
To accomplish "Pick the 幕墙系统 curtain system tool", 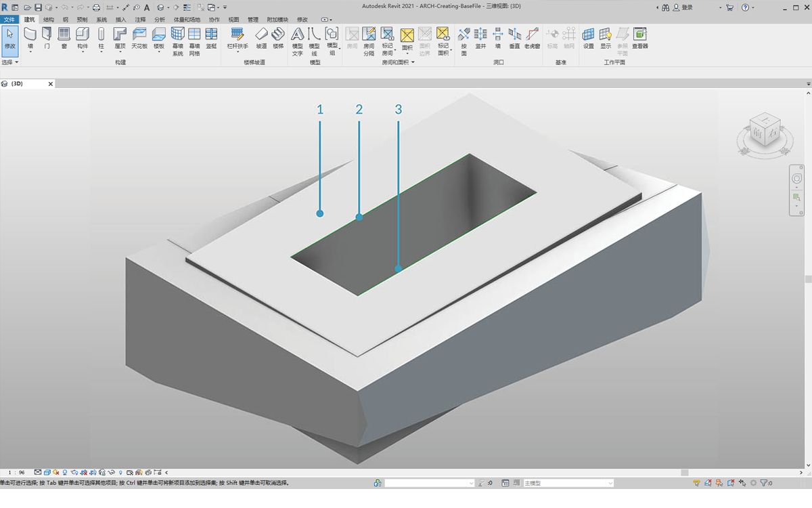I will coord(177,41).
